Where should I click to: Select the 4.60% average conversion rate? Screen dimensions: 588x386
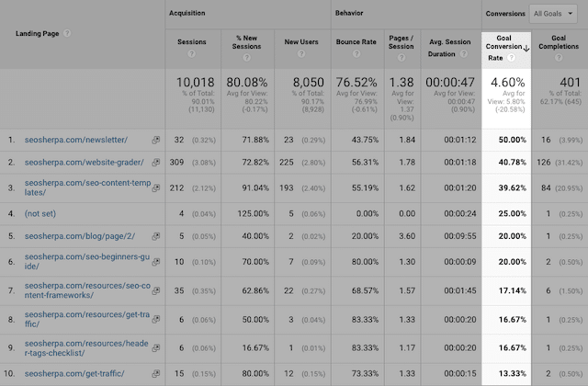(508, 82)
